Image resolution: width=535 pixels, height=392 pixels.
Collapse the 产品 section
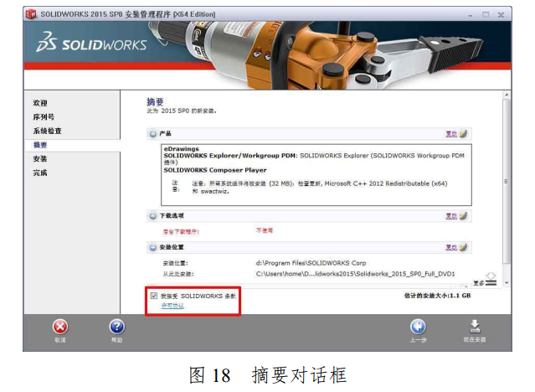pyautogui.click(x=153, y=134)
